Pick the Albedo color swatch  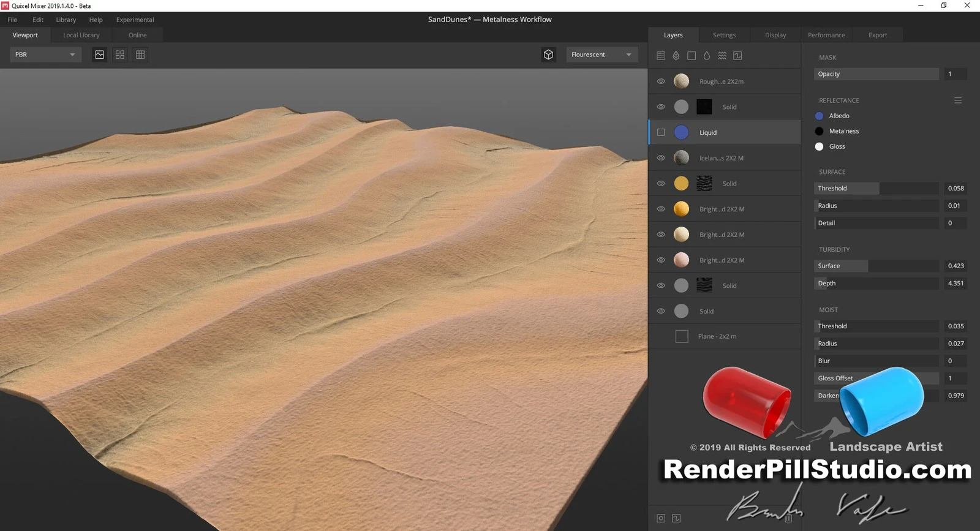820,116
